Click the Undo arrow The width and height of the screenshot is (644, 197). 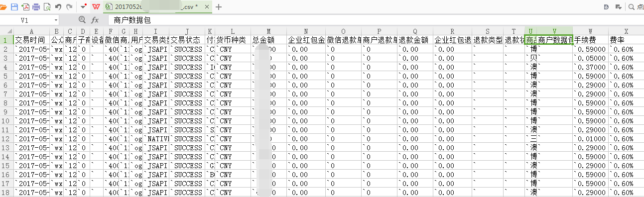(x=58, y=7)
